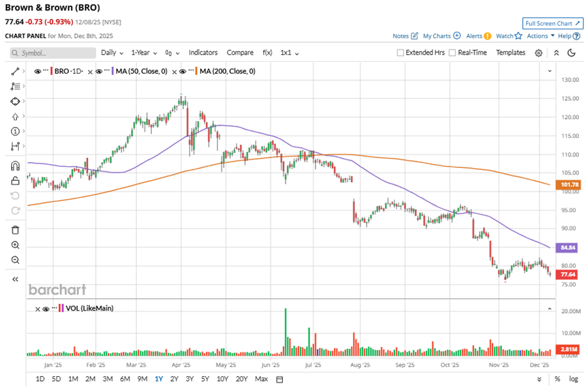Select the price range measure tool

15,146
